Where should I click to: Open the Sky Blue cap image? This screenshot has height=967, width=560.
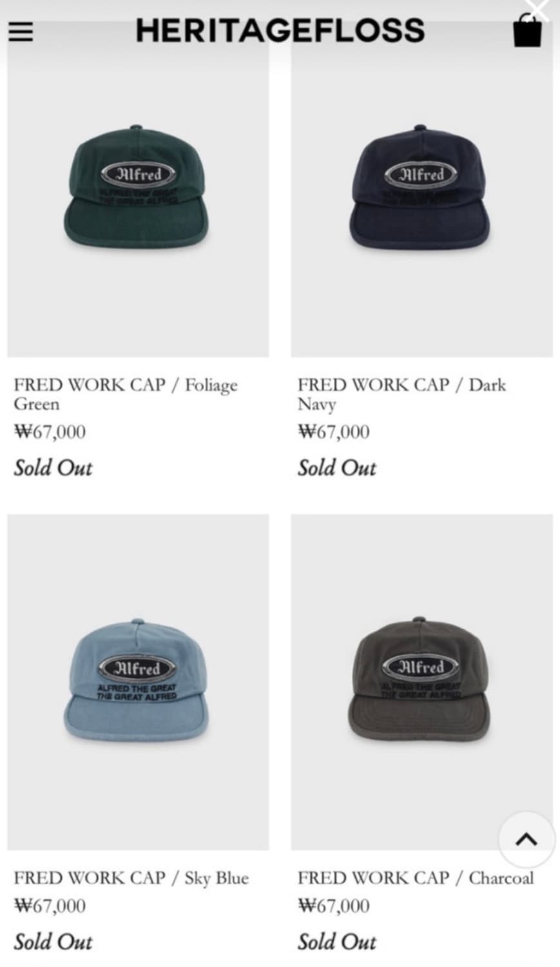pyautogui.click(x=138, y=682)
